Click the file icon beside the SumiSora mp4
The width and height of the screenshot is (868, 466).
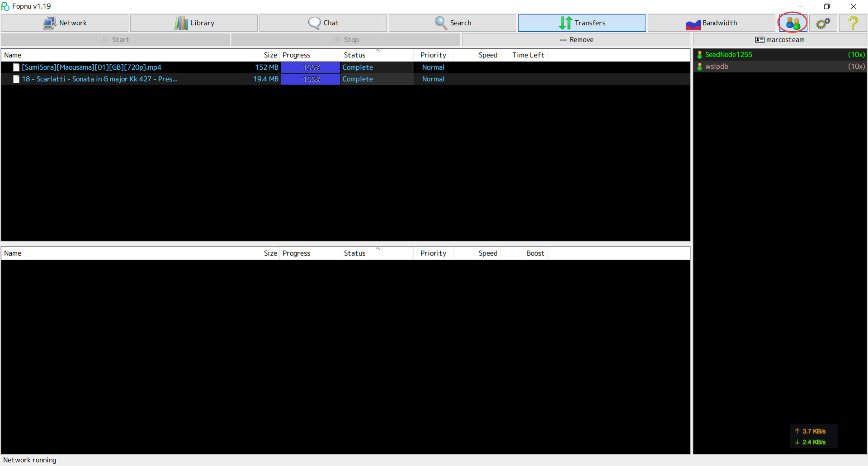16,67
